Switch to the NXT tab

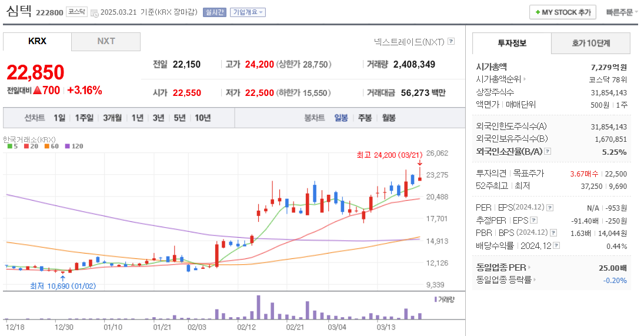tap(106, 42)
